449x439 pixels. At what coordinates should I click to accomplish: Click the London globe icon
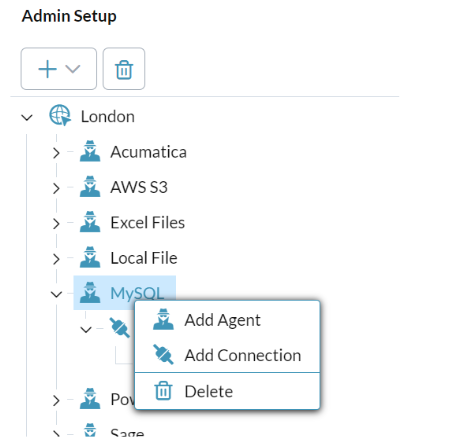(x=60, y=115)
